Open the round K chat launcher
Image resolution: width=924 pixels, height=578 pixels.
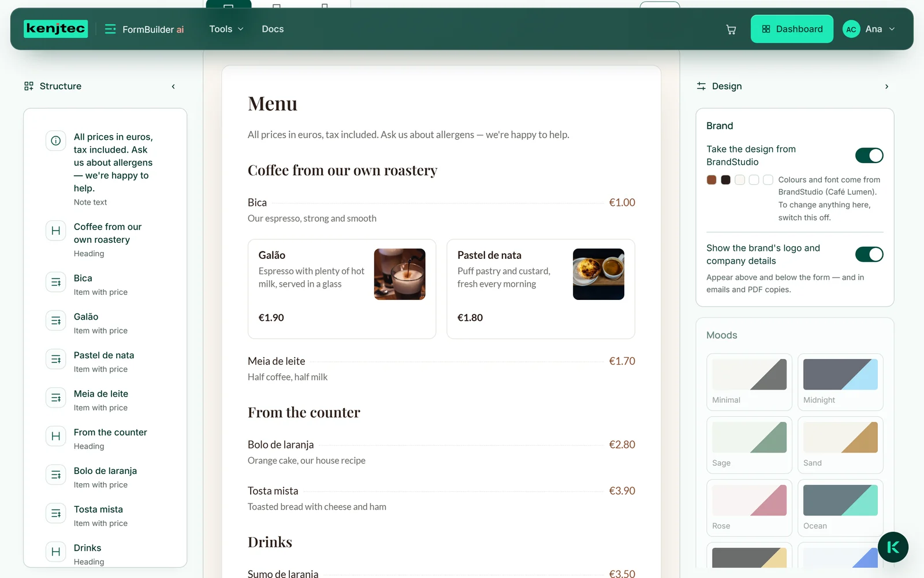click(893, 547)
